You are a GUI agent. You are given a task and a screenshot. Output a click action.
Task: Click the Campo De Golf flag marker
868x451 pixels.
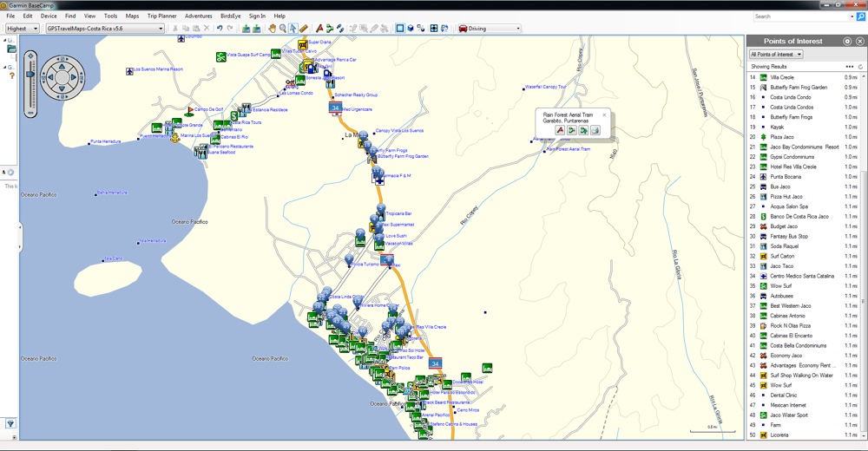click(x=190, y=111)
